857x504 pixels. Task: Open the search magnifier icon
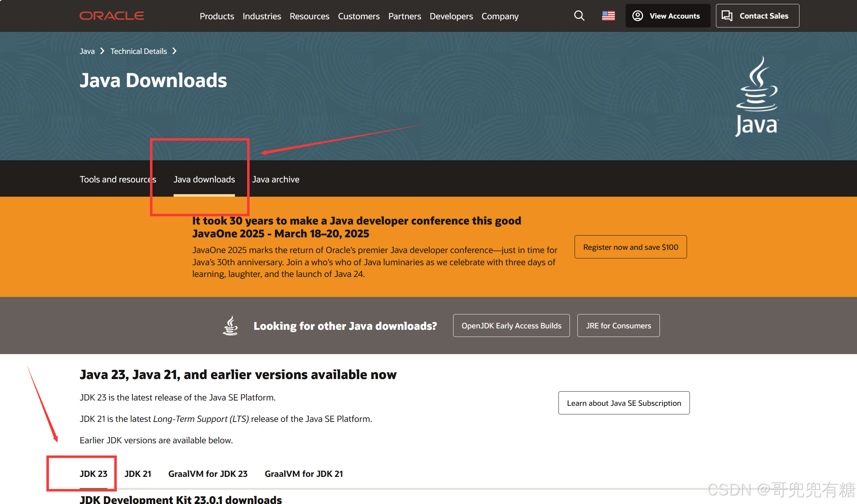579,16
